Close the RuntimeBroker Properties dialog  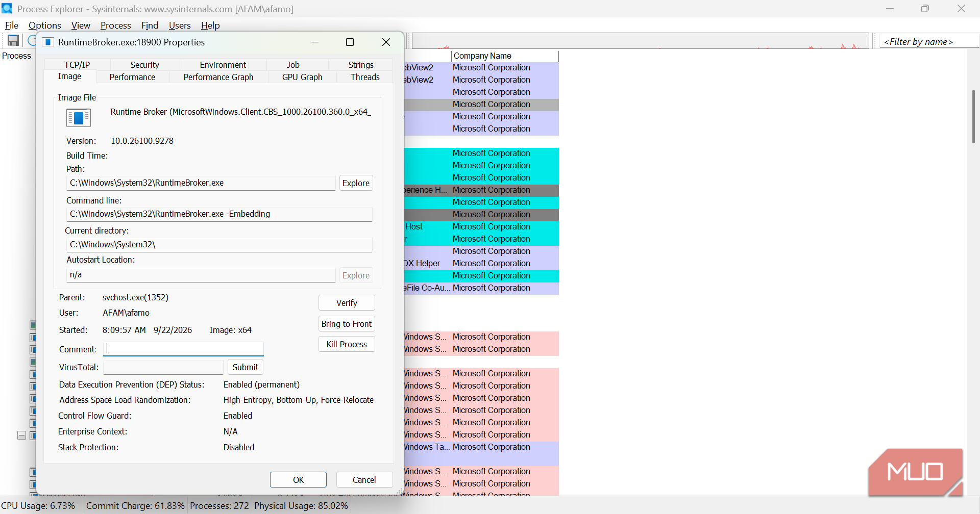tap(386, 42)
